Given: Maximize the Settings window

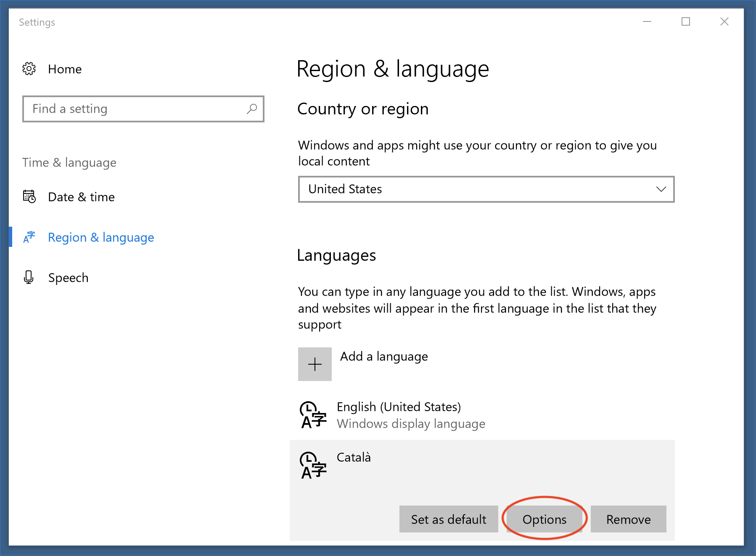Looking at the screenshot, I should (x=686, y=21).
